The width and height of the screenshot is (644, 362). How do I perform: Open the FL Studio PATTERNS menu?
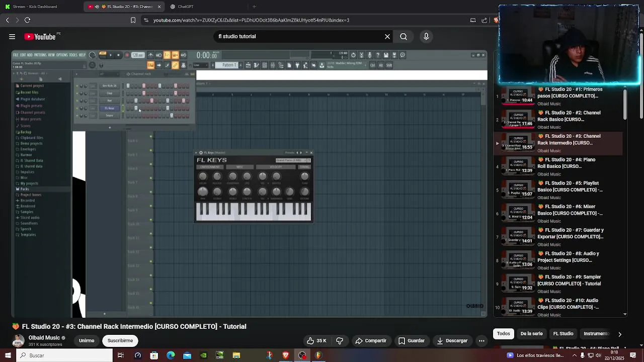pos(40,55)
